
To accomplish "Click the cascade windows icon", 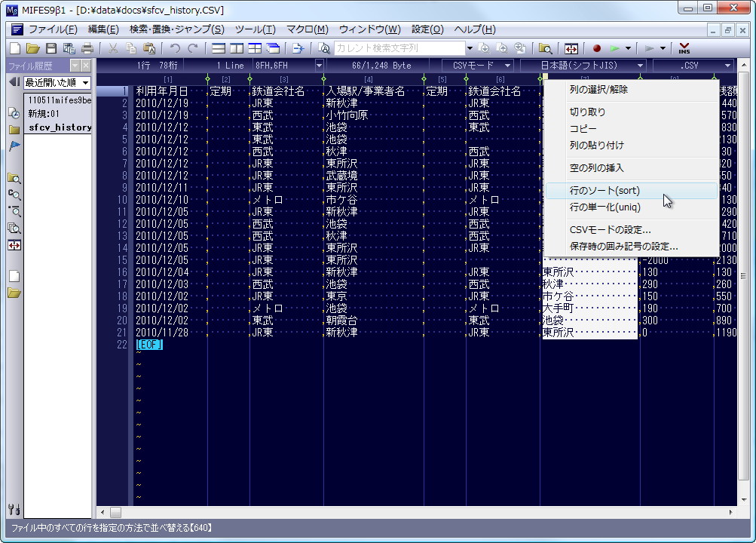I will tap(273, 48).
